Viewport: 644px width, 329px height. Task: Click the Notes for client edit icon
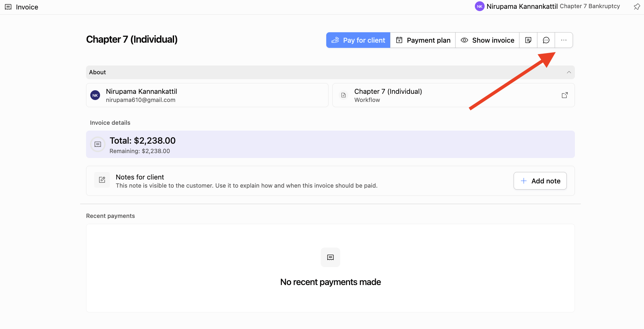[x=102, y=180]
